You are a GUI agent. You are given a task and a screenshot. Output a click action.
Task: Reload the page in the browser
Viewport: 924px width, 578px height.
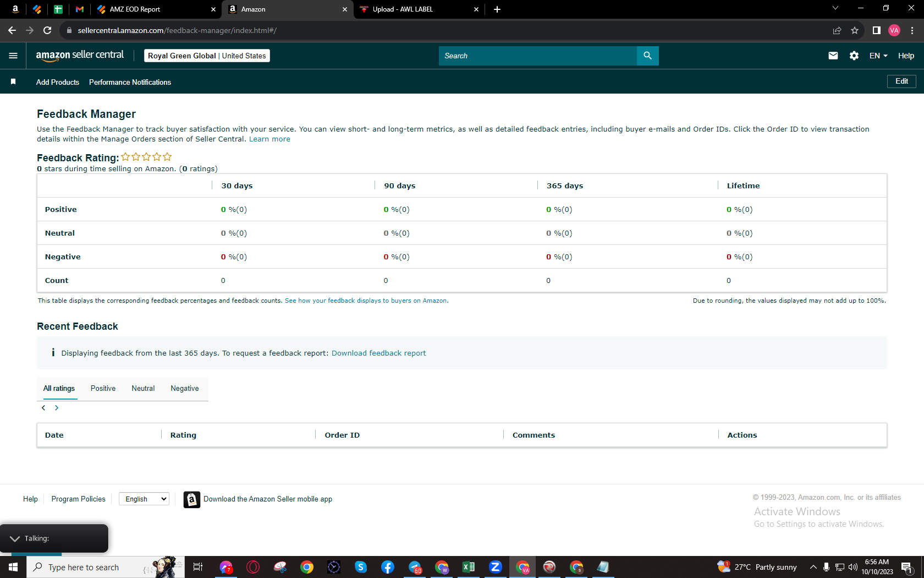pos(47,30)
